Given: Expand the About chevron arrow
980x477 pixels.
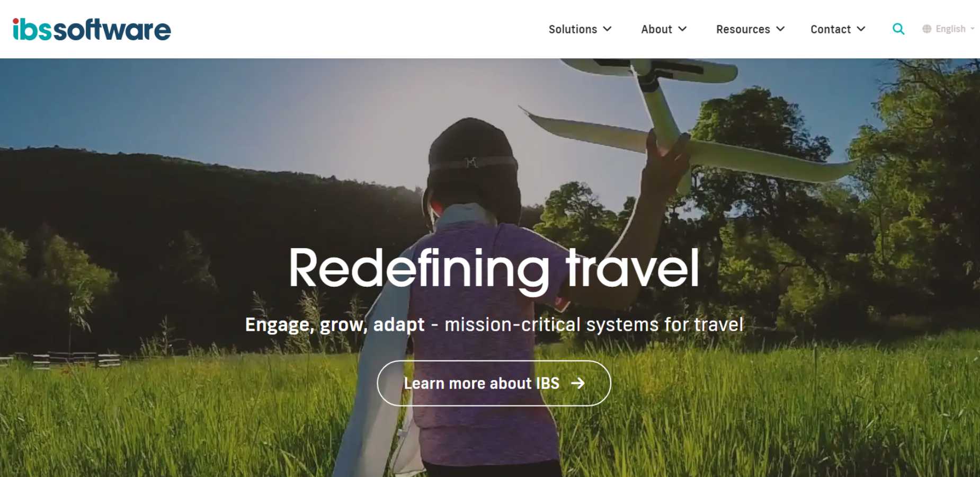Looking at the screenshot, I should tap(682, 29).
